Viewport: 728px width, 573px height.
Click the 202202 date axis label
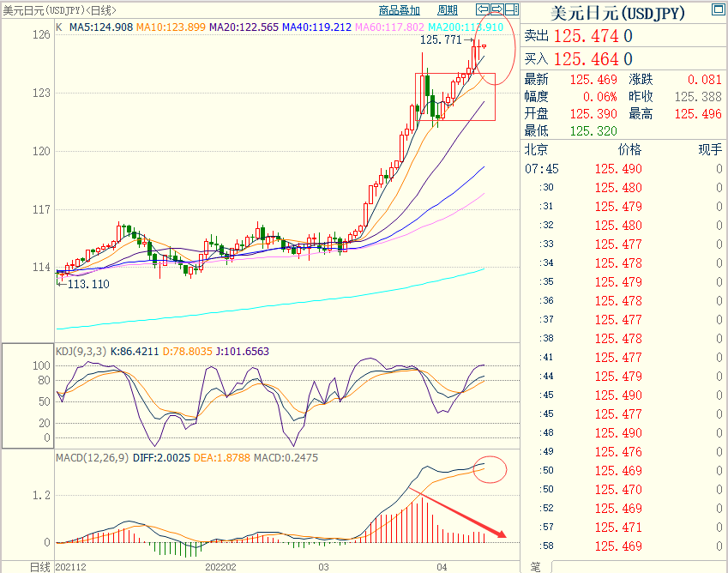220,567
